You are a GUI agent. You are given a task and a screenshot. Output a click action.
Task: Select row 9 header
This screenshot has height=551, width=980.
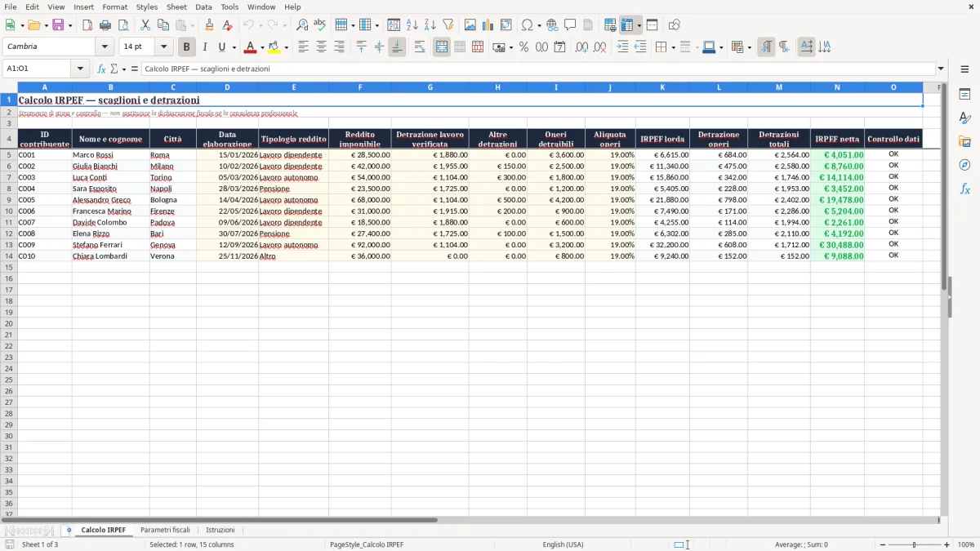[x=8, y=200]
